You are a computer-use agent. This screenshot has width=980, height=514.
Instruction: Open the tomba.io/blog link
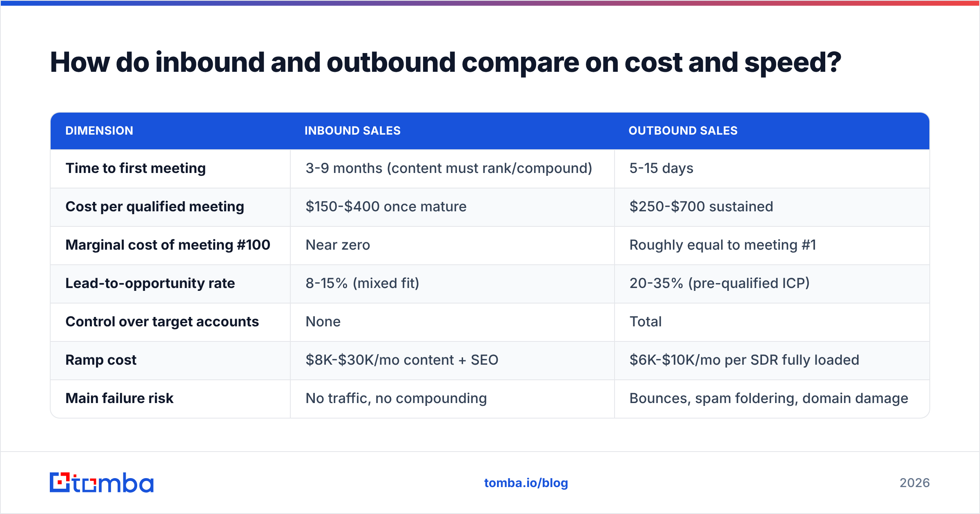click(526, 483)
